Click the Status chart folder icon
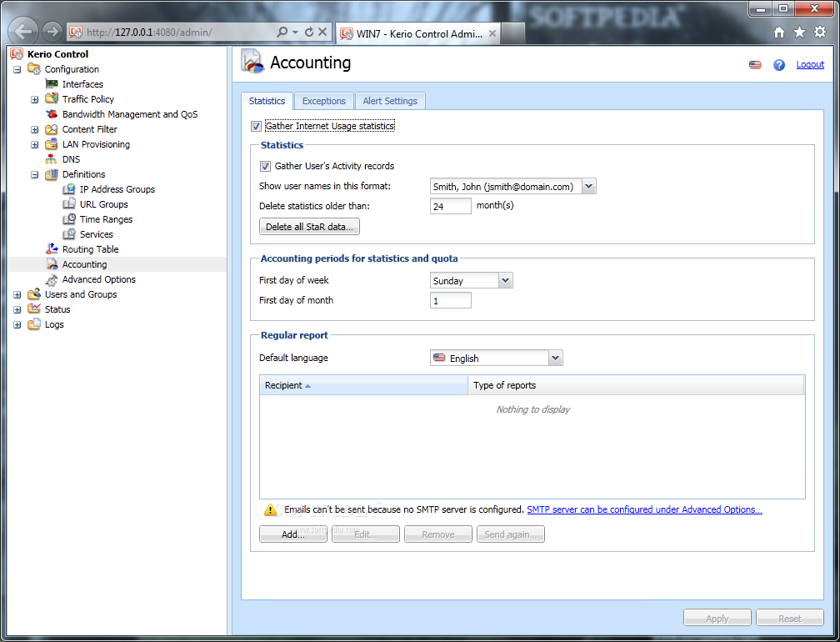The image size is (840, 642). point(33,309)
